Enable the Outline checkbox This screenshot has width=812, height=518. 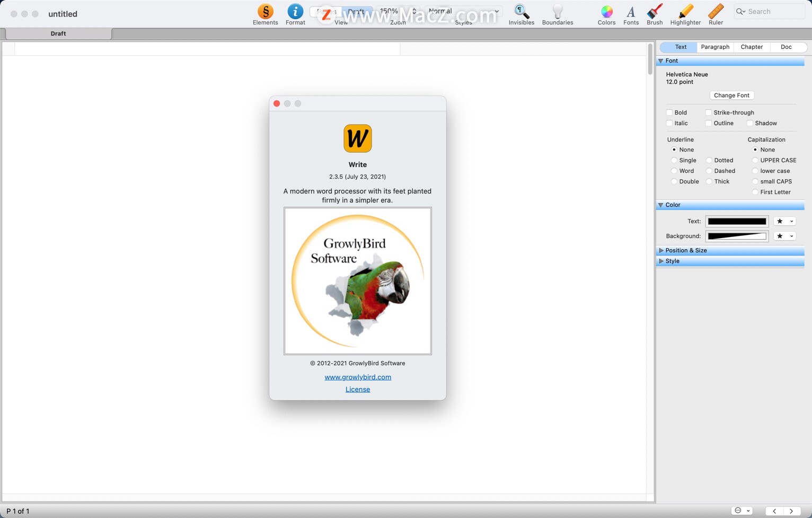pos(708,123)
